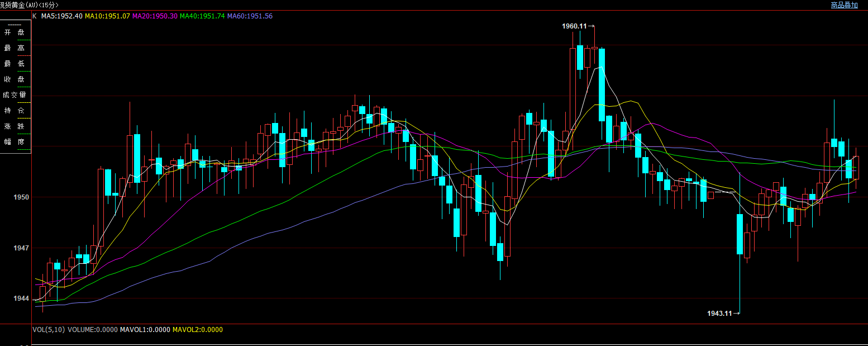
Task: Click the 涨跌 row in info panel
Action: (x=15, y=126)
